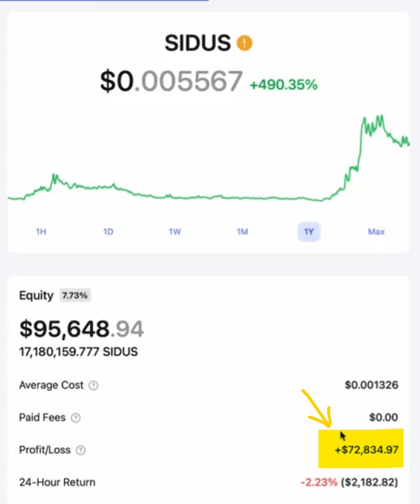Click the orange warning icon beside SIDUS

[244, 43]
